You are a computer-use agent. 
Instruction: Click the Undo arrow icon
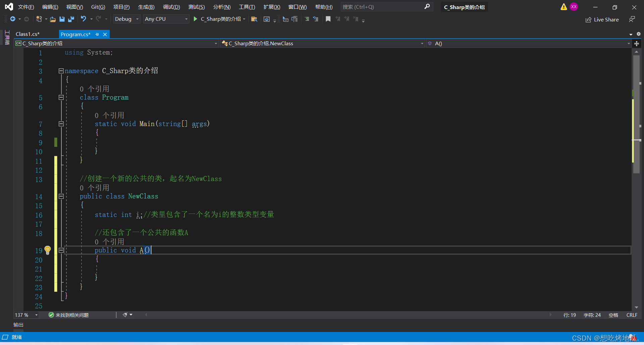click(84, 19)
